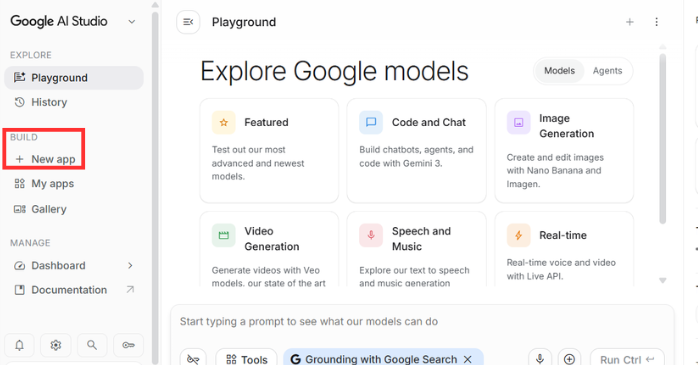Click the My apps grid icon

20,183
